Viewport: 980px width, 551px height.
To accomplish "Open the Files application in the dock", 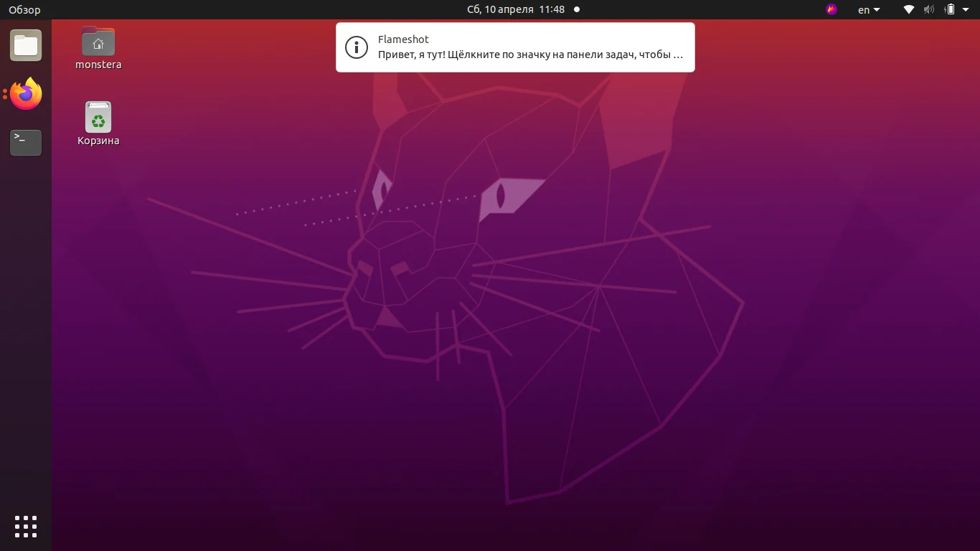I will tap(25, 44).
